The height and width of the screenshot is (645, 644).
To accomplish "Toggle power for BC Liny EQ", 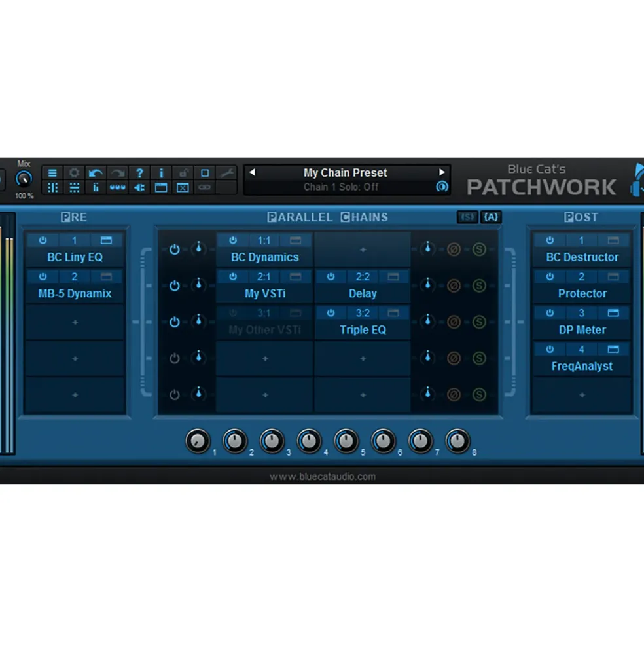I will (x=43, y=240).
